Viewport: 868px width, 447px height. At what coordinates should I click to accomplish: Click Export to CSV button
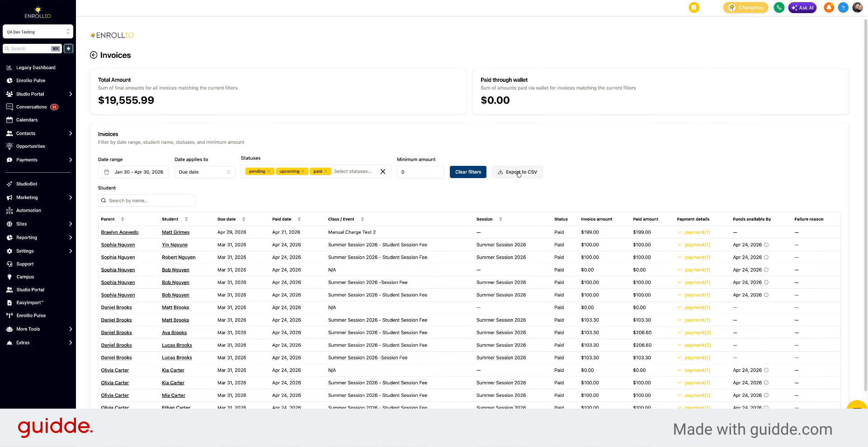517,172
